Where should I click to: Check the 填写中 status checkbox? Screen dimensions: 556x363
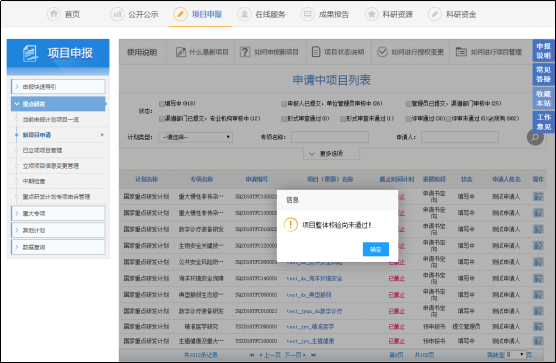162,104
